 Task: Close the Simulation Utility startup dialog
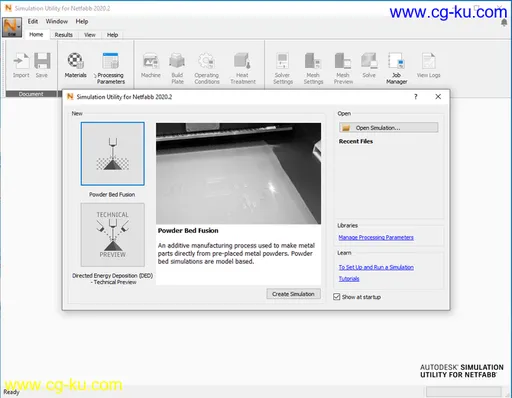(438, 97)
